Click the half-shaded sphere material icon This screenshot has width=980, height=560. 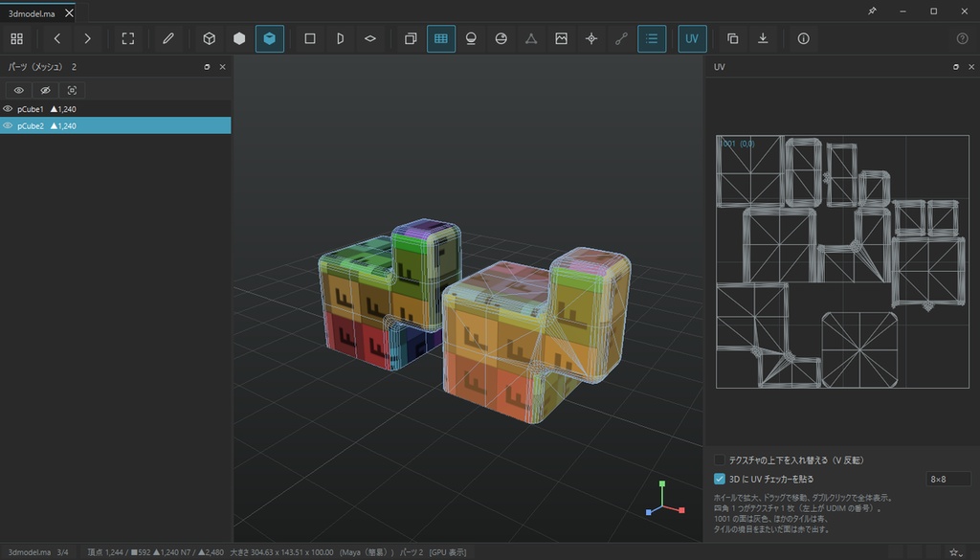(501, 38)
